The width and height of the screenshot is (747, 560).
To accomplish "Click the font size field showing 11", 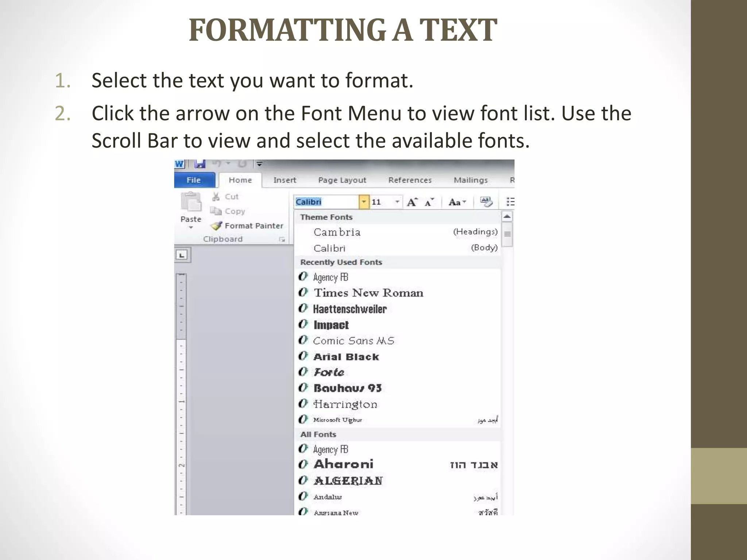I will click(382, 202).
